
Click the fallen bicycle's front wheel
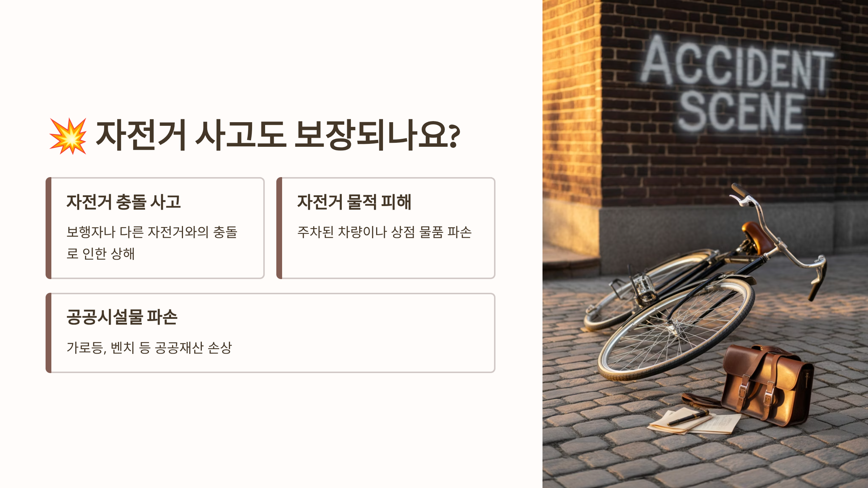click(x=676, y=329)
